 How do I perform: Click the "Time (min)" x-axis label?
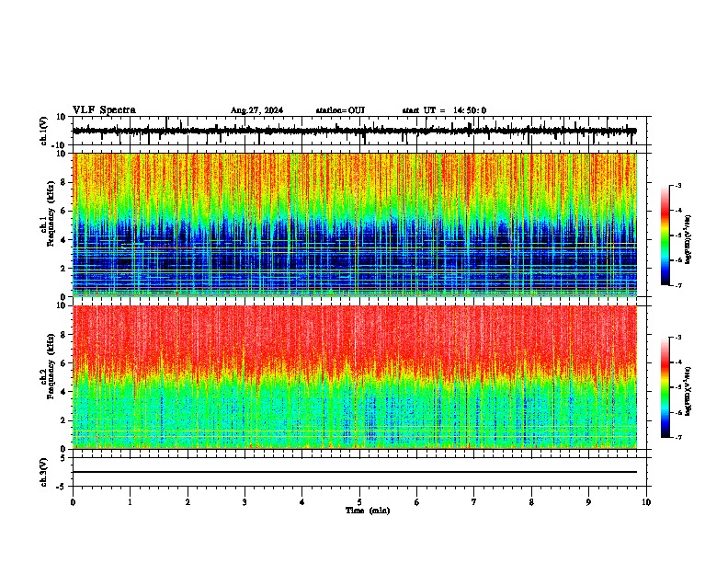[x=368, y=511]
